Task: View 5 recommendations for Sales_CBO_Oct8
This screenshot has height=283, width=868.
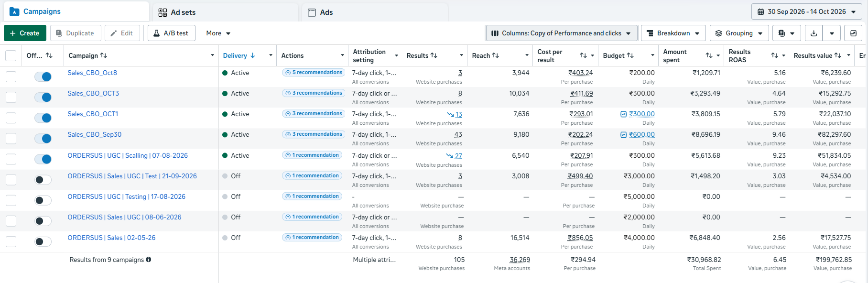Action: (314, 73)
